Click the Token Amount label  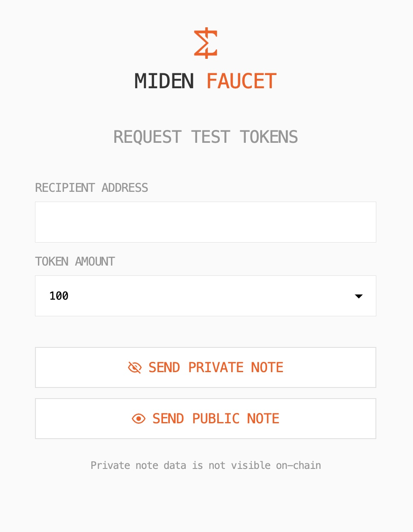[75, 261]
